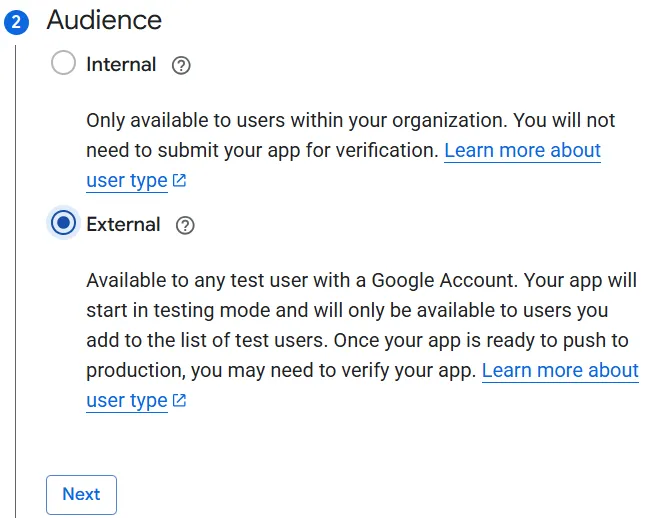Click external-link icon after External's user type
Screen dimensions: 650x518
point(179,400)
